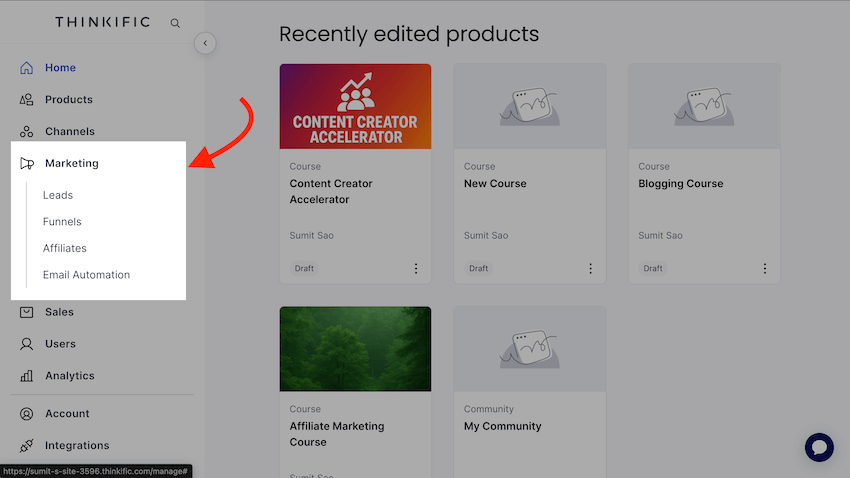This screenshot has width=850, height=478.
Task: Click the Marketing megaphone icon
Action: pyautogui.click(x=27, y=163)
